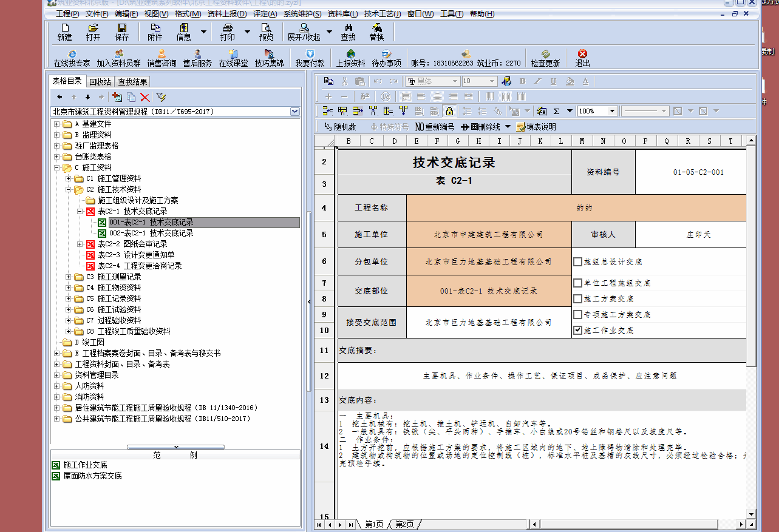Screen dimensions: 779x532
Task: Click the 检查更新 check update icon
Action: [x=545, y=58]
